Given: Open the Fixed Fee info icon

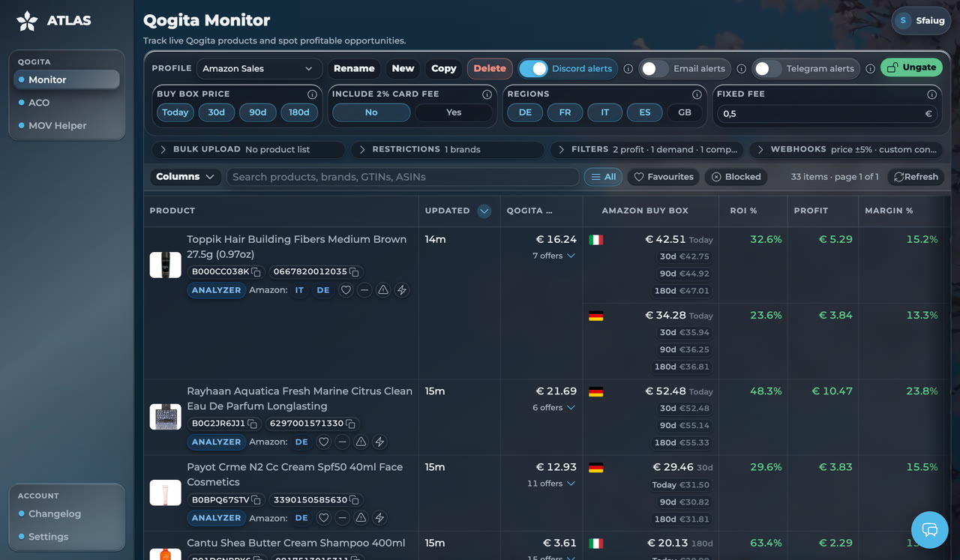Looking at the screenshot, I should point(932,94).
